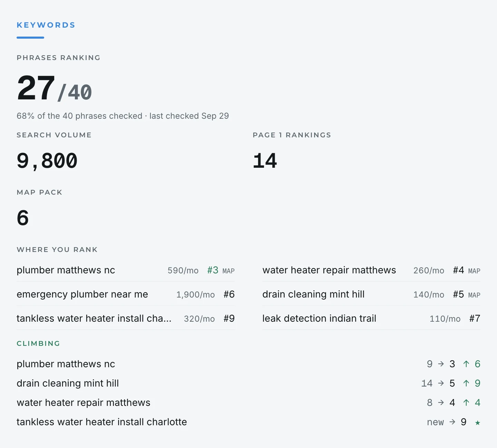Open 'water heater repair matthews' in Where You Rank
The height and width of the screenshot is (448, 497).
coord(371,270)
